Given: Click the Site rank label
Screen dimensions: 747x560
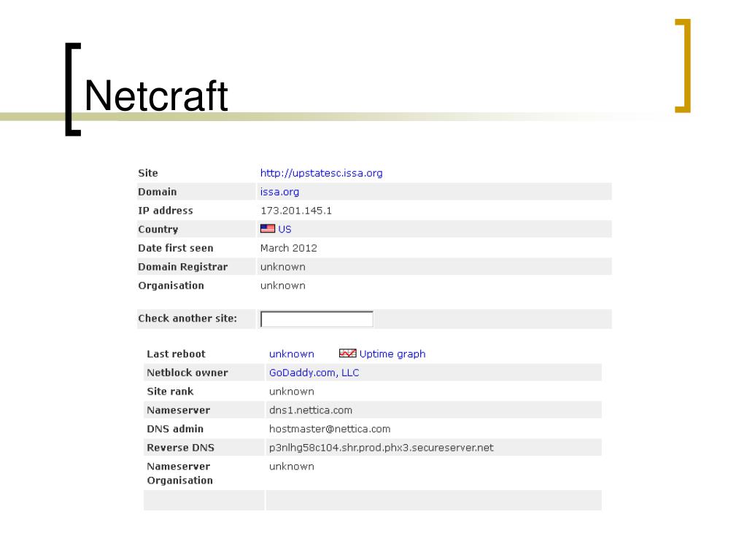Looking at the screenshot, I should [170, 392].
